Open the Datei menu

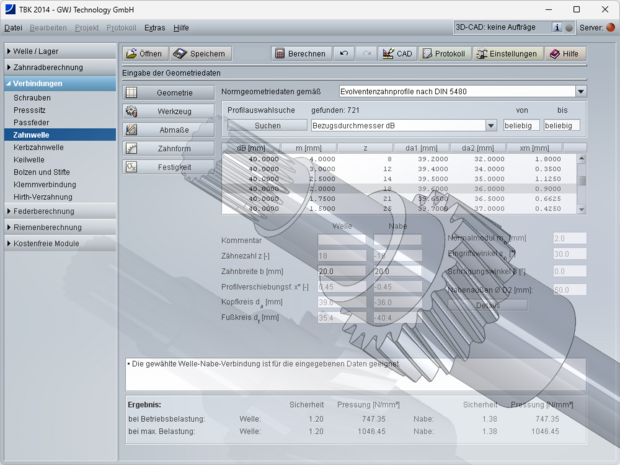click(x=13, y=28)
